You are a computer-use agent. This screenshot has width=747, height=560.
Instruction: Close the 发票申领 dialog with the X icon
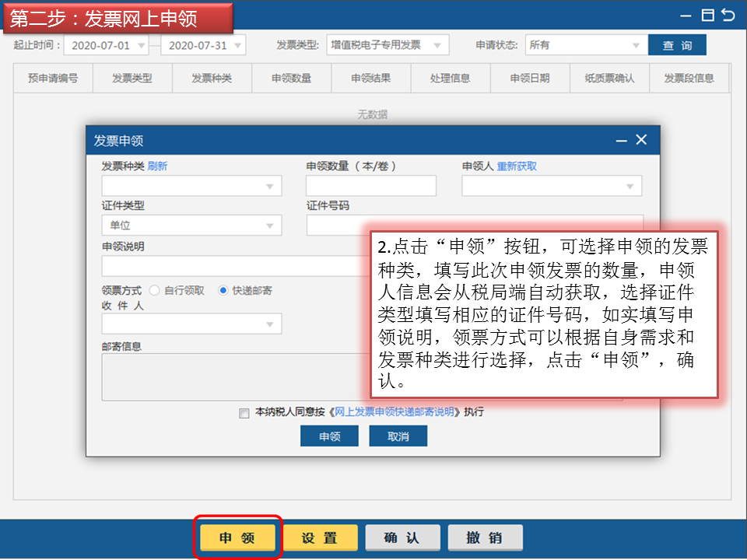coord(641,139)
